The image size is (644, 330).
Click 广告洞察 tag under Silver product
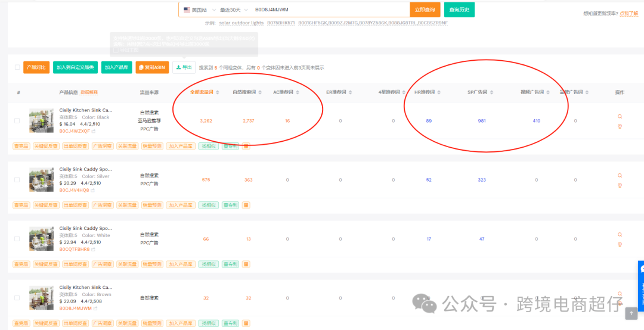tap(101, 206)
